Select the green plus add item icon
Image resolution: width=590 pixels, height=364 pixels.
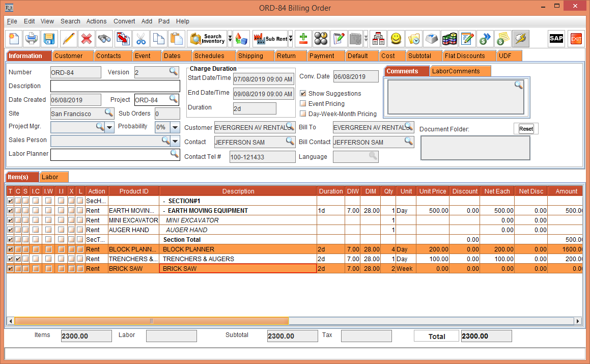pos(302,39)
